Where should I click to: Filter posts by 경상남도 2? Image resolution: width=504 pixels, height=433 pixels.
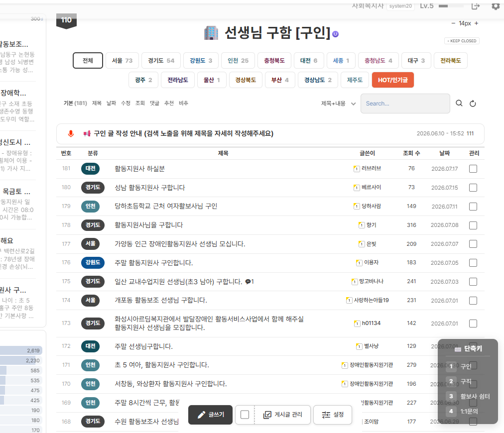pos(318,80)
